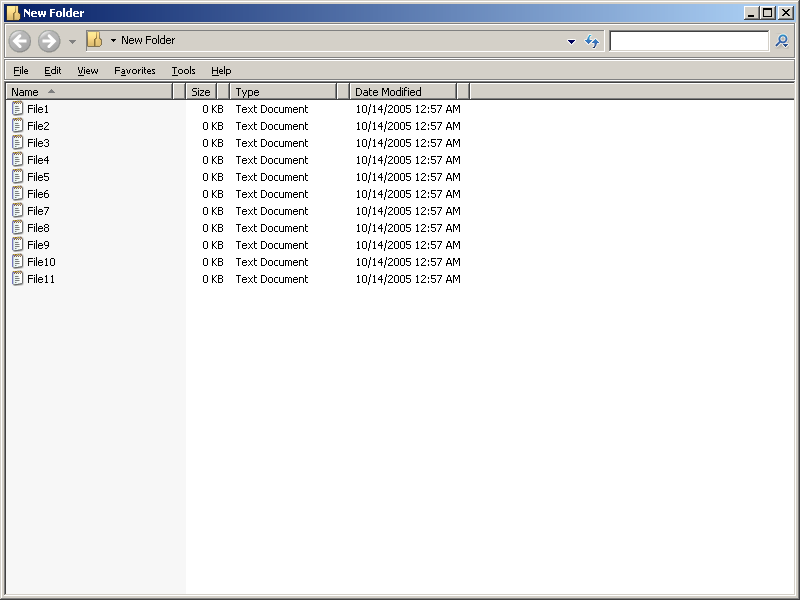Sort by Date Modified column header
The height and width of the screenshot is (600, 800).
(x=403, y=92)
